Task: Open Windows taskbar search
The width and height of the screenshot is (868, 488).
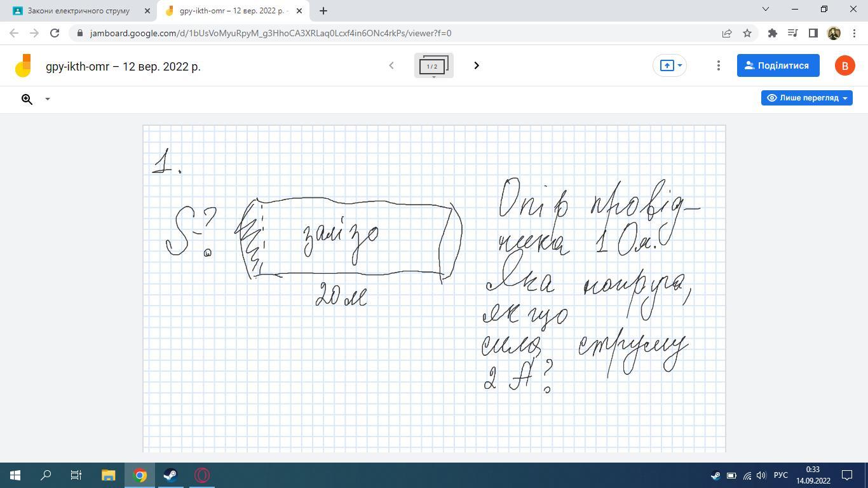Action: click(46, 475)
